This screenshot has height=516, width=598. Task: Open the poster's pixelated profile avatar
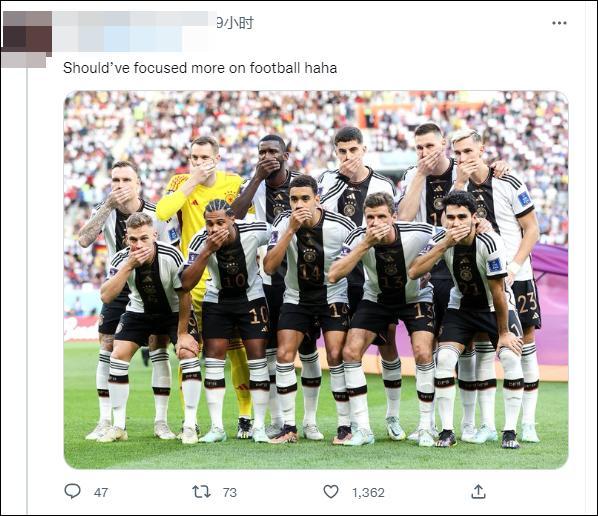[27, 39]
